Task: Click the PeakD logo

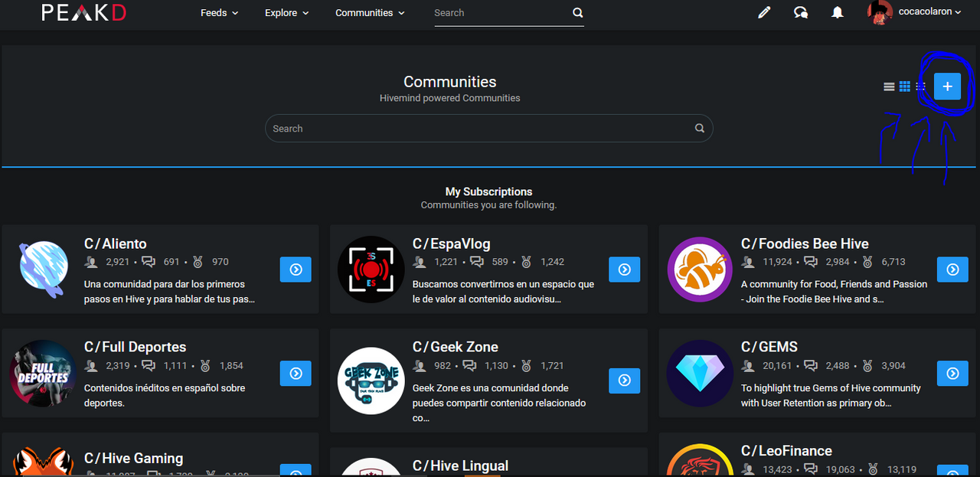Action: click(84, 13)
